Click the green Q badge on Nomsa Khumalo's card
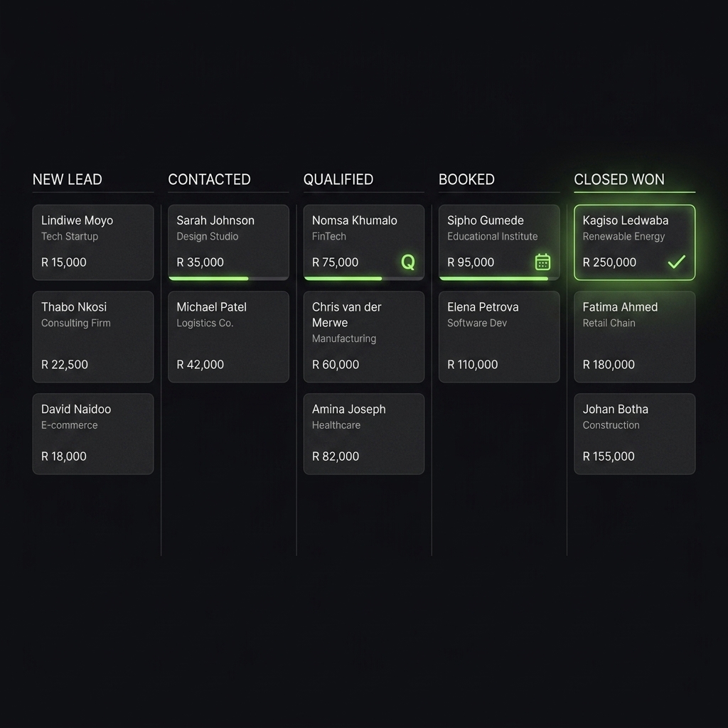Screen dimensions: 728x728 pos(408,262)
